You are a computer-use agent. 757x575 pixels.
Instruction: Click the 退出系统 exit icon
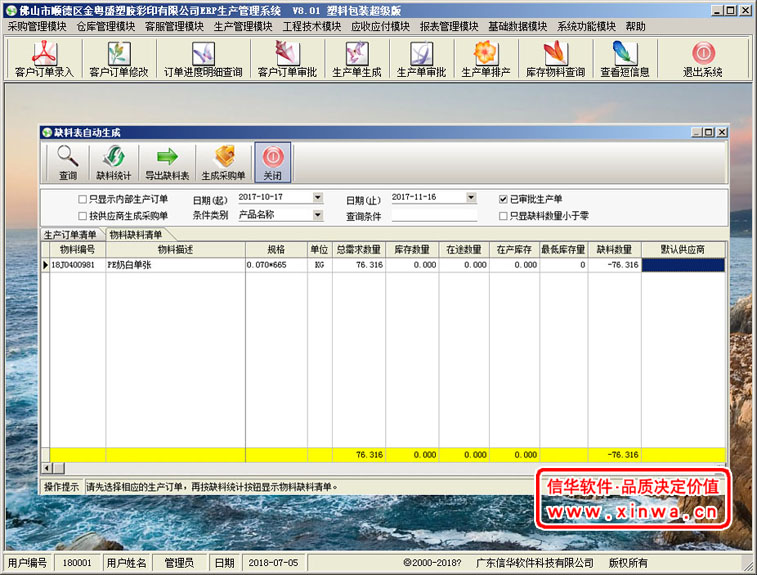[x=703, y=59]
